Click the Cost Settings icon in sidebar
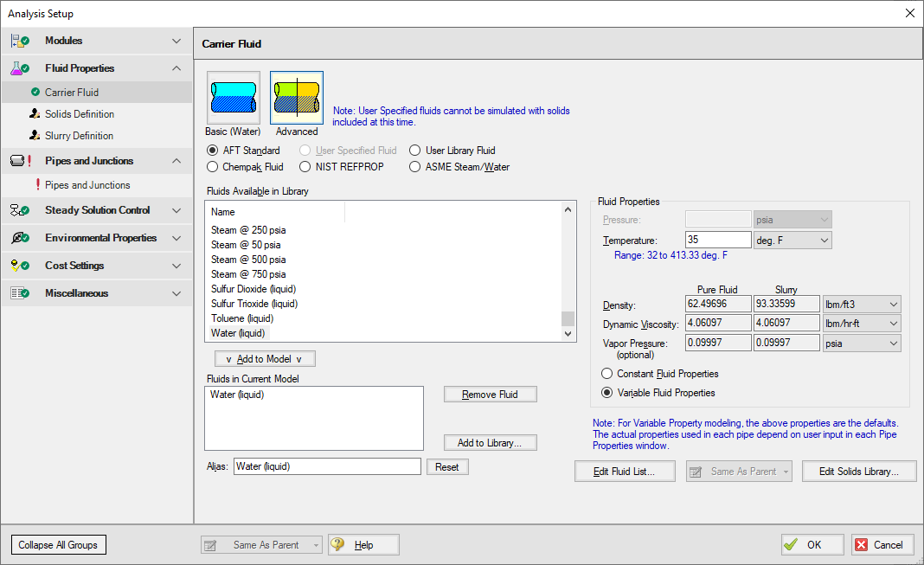The width and height of the screenshot is (924, 565). (x=18, y=266)
